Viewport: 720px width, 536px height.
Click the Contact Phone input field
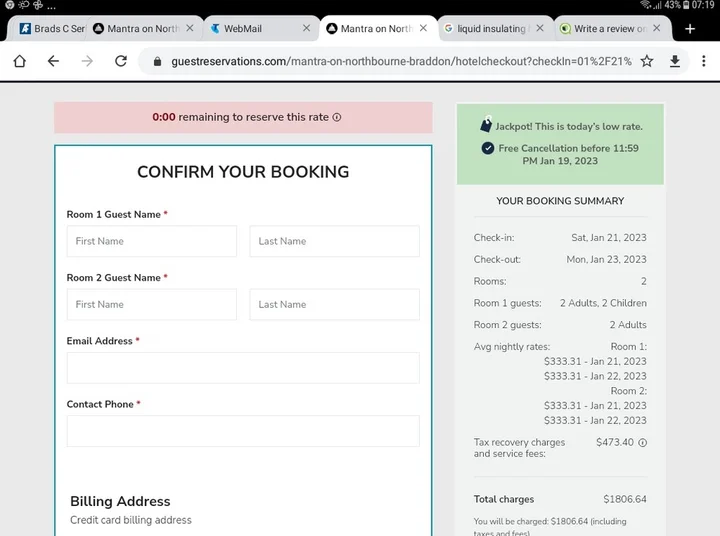tap(243, 431)
